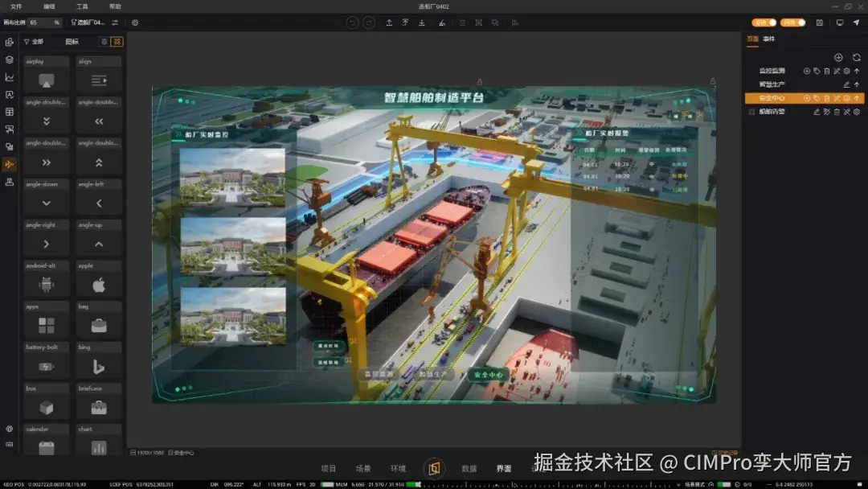Click the canvas scale percentage field
The width and height of the screenshot is (868, 489).
(x=44, y=23)
